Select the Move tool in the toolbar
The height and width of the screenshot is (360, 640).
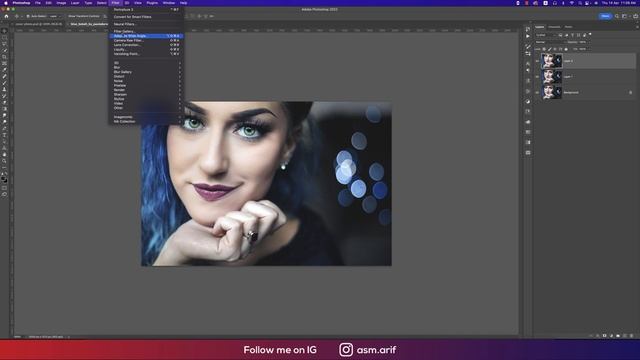pyautogui.click(x=4, y=31)
